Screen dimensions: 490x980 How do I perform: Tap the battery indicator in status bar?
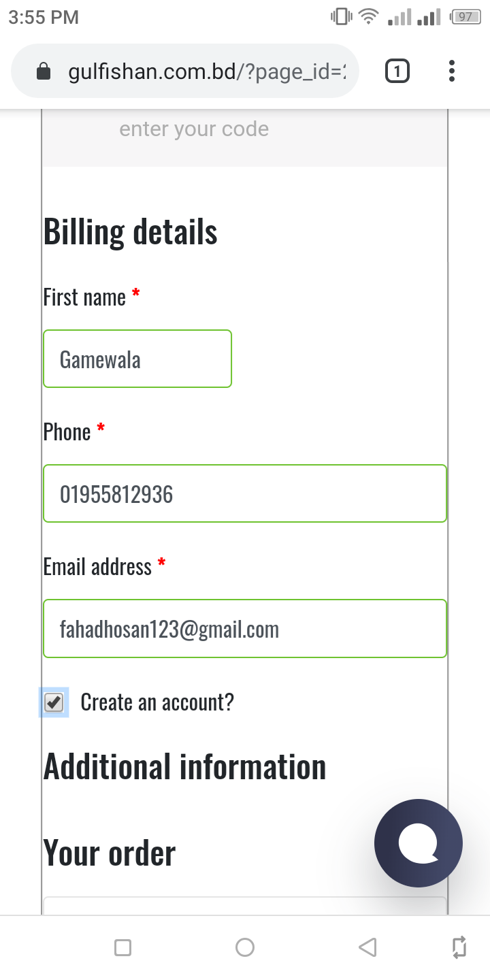click(x=465, y=17)
